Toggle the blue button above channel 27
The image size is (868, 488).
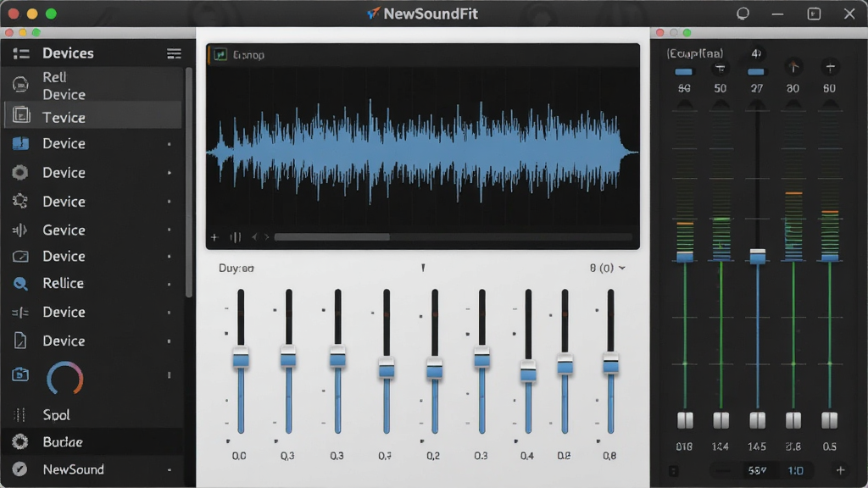(x=755, y=72)
